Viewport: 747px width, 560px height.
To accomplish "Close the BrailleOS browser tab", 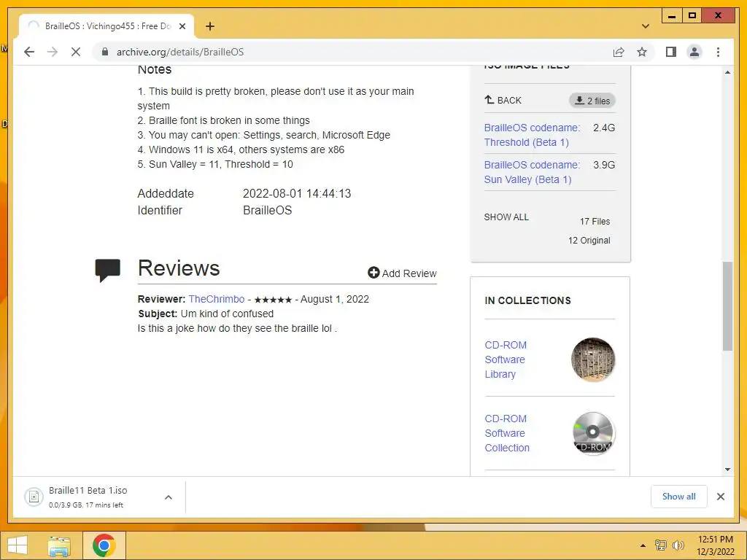I will pyautogui.click(x=182, y=26).
